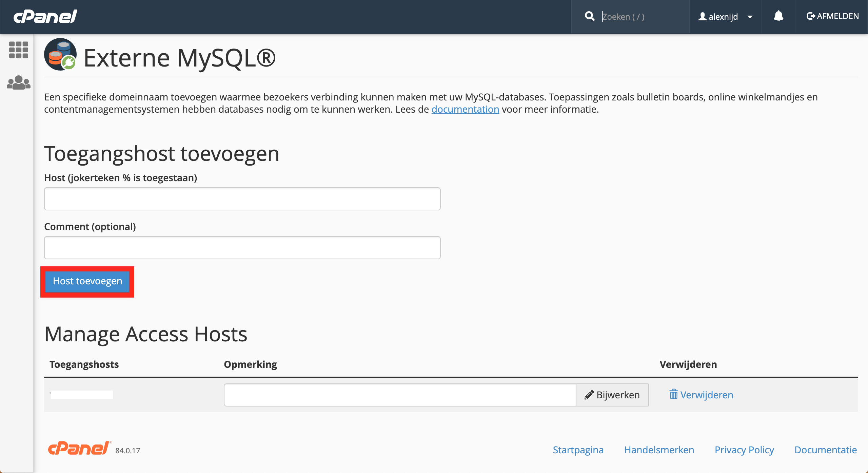Open the home grid icon in the sidebar

pos(19,50)
